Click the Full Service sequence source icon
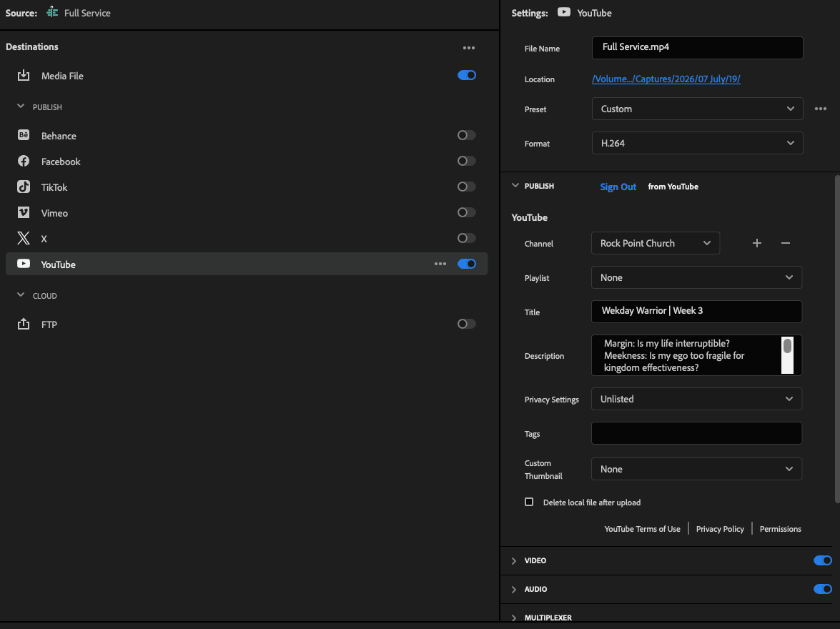 (x=52, y=12)
